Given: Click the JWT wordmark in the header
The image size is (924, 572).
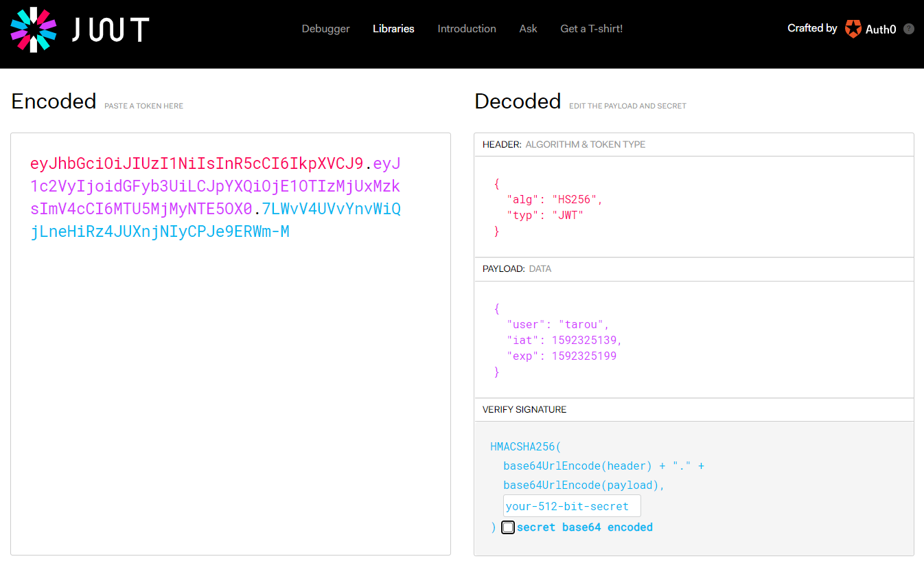Looking at the screenshot, I should [x=111, y=30].
